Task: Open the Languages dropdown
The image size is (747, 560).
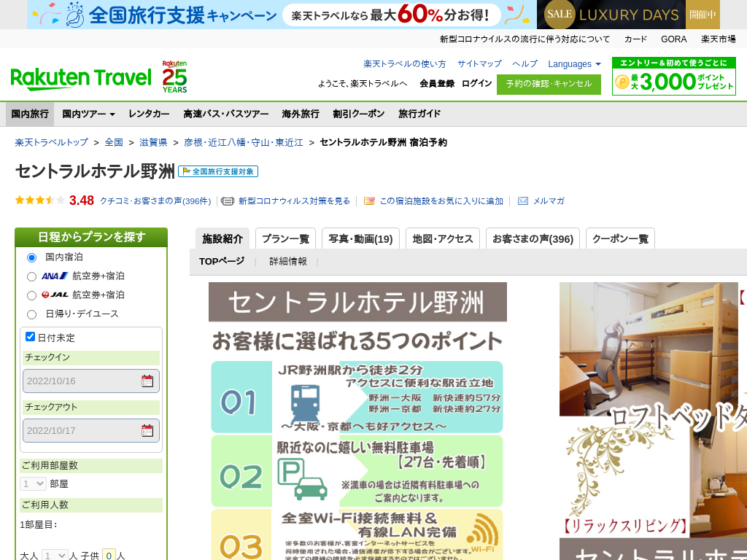Action: pos(574,64)
